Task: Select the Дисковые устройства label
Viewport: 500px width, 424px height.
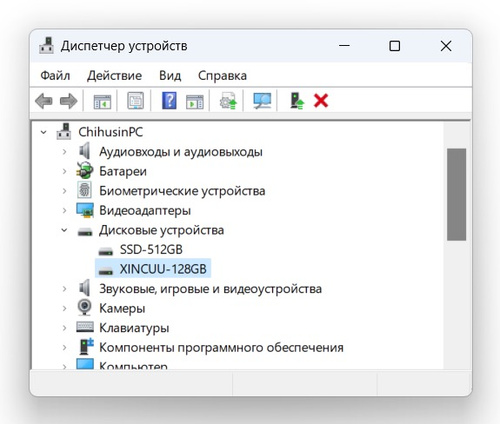Action: point(161,230)
